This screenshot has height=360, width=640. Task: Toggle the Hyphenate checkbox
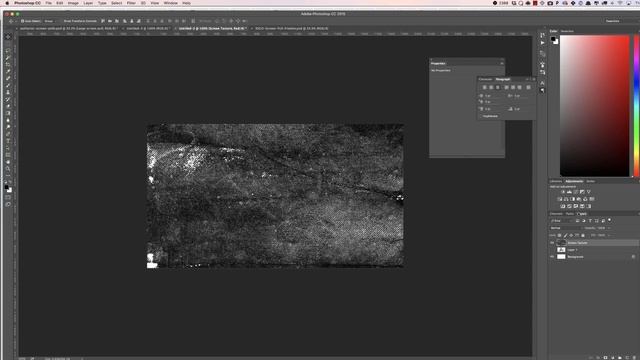point(482,116)
